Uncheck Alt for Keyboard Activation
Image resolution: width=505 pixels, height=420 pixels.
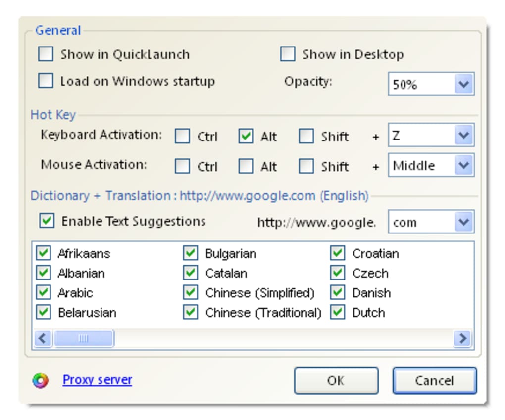246,136
